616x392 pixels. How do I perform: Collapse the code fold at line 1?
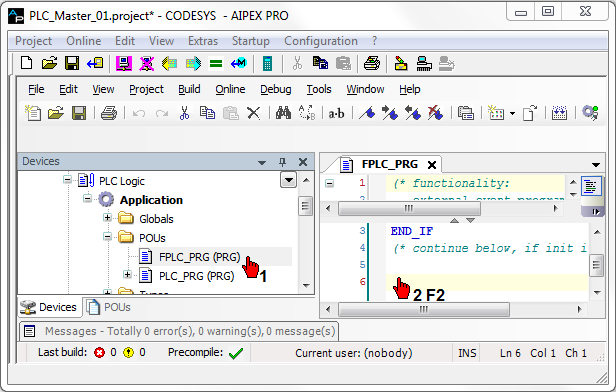tap(329, 183)
